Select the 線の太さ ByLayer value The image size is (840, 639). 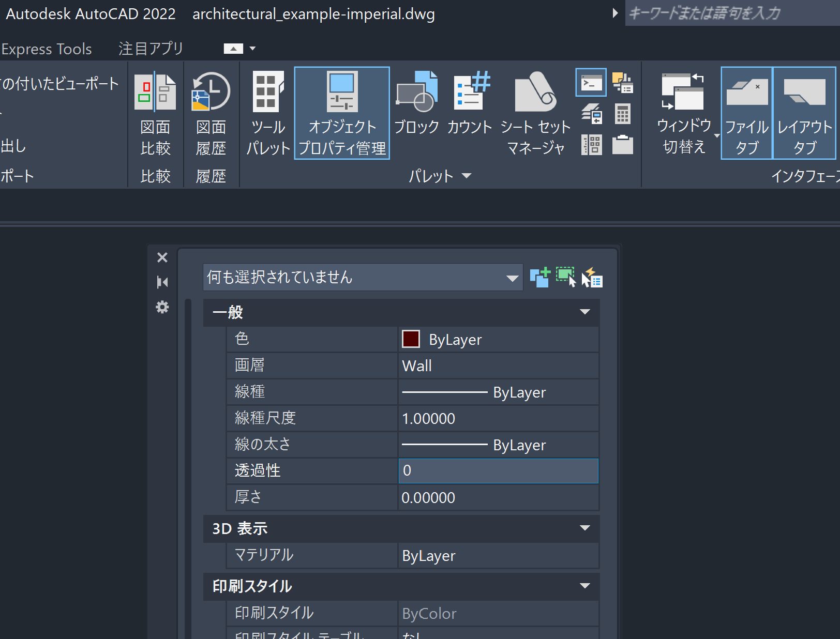(x=498, y=445)
